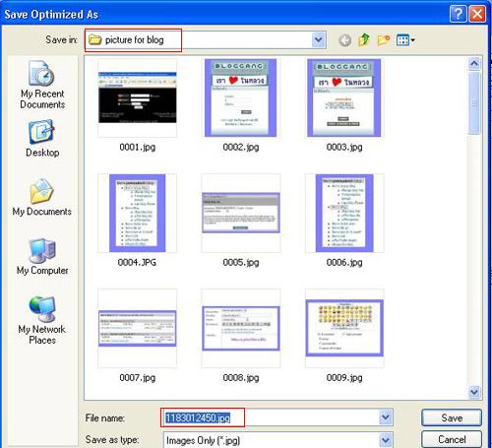Click the scrollbar down arrow
The height and width of the screenshot is (448, 492).
coord(474,392)
